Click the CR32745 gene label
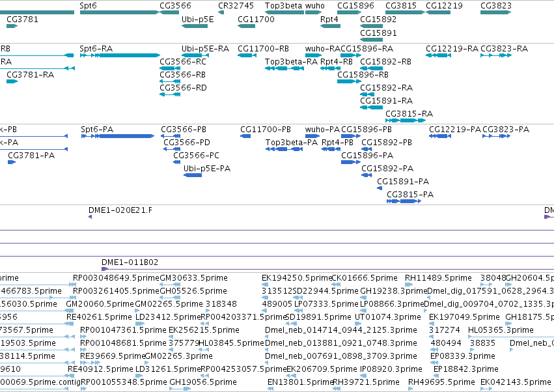 coord(236,6)
